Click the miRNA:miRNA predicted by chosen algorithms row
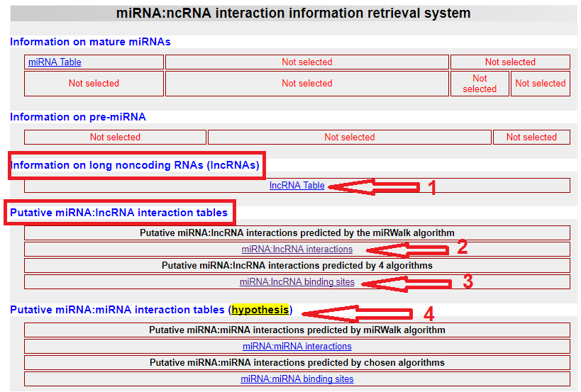The width and height of the screenshot is (581, 392). [x=297, y=363]
